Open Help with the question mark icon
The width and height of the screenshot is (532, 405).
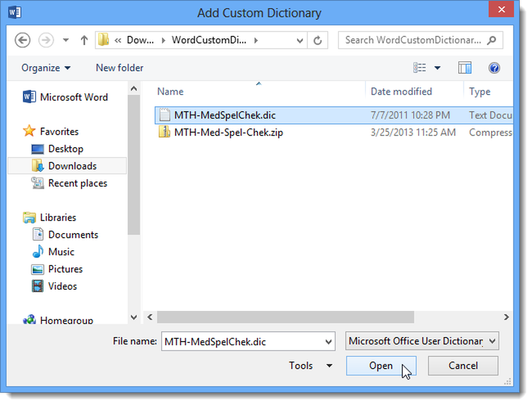494,68
